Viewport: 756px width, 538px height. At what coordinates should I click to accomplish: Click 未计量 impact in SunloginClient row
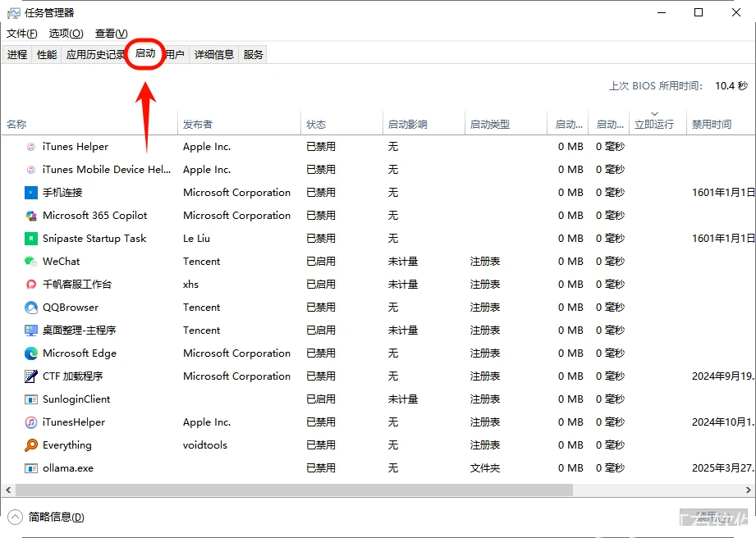tap(403, 399)
